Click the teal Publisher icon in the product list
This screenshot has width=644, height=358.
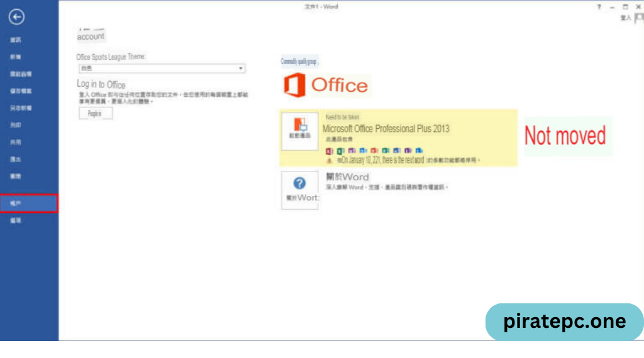coord(386,151)
